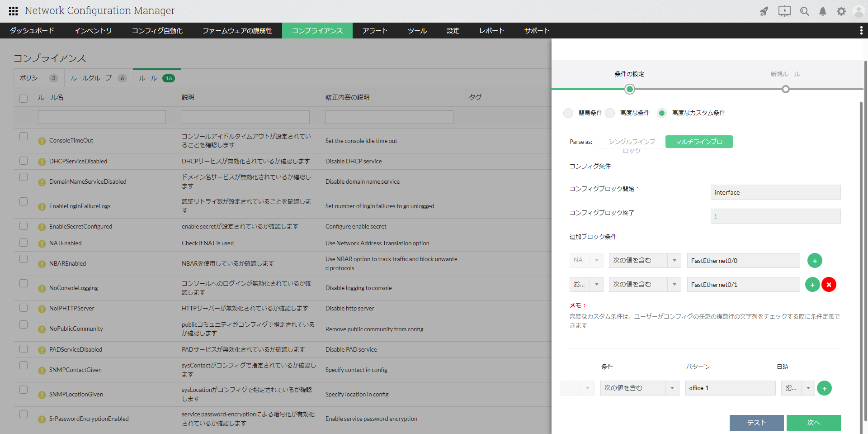Go to the インベントリ menu
The height and width of the screenshot is (434, 868).
coord(93,31)
